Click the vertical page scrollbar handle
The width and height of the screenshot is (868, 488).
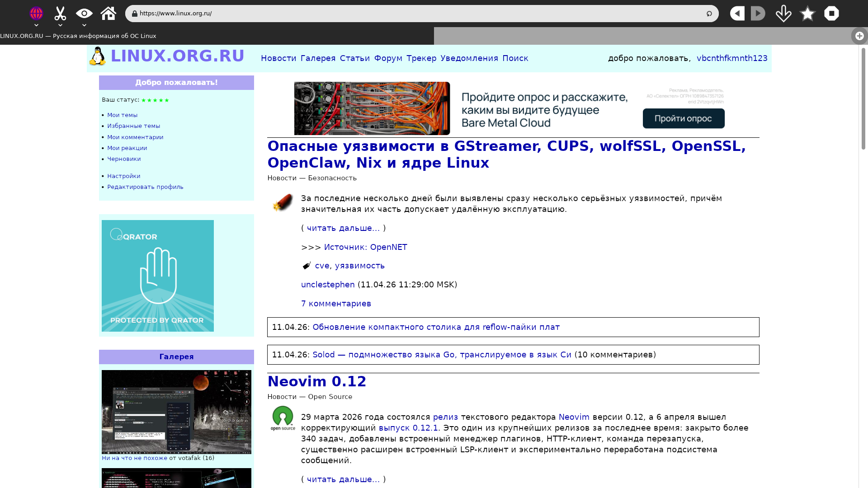click(x=863, y=99)
